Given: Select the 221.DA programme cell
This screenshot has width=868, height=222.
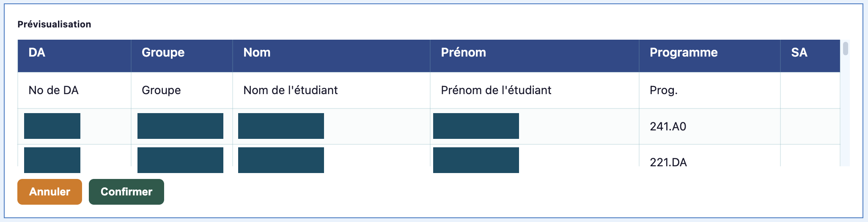Looking at the screenshot, I should [710, 156].
